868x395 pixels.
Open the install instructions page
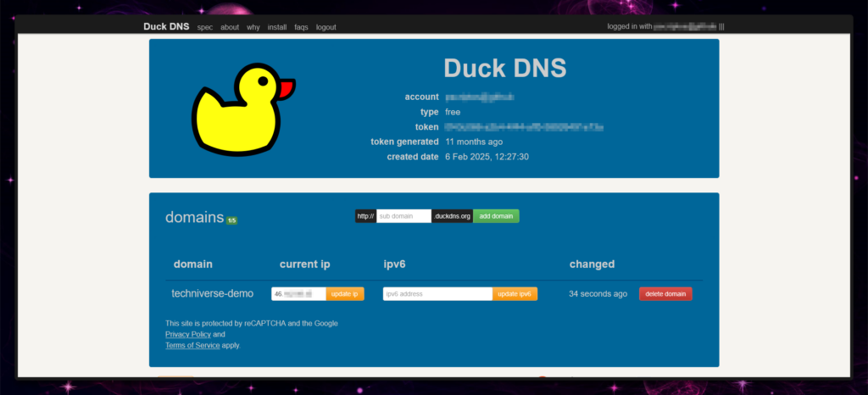pyautogui.click(x=277, y=27)
